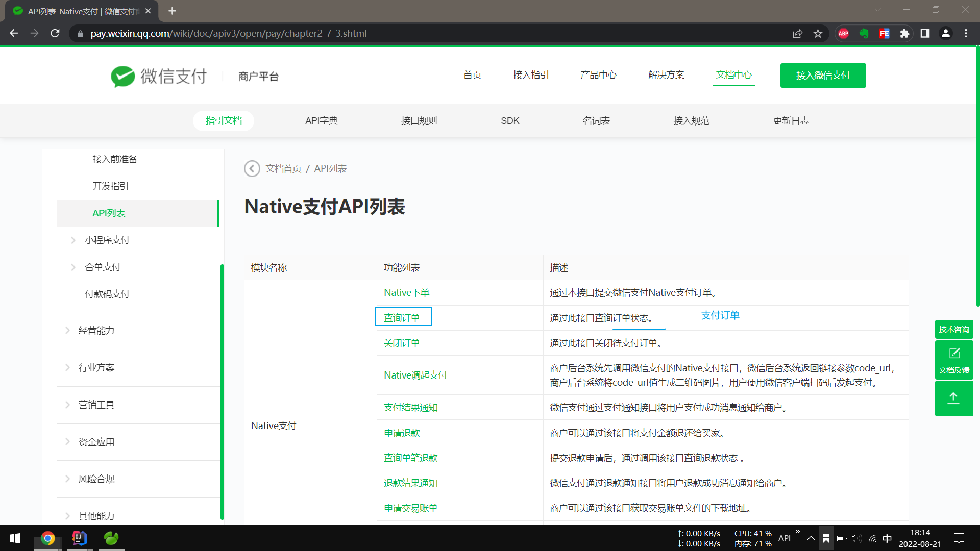Open the Chrome three-dot menu
980x551 pixels.
pos(966,33)
